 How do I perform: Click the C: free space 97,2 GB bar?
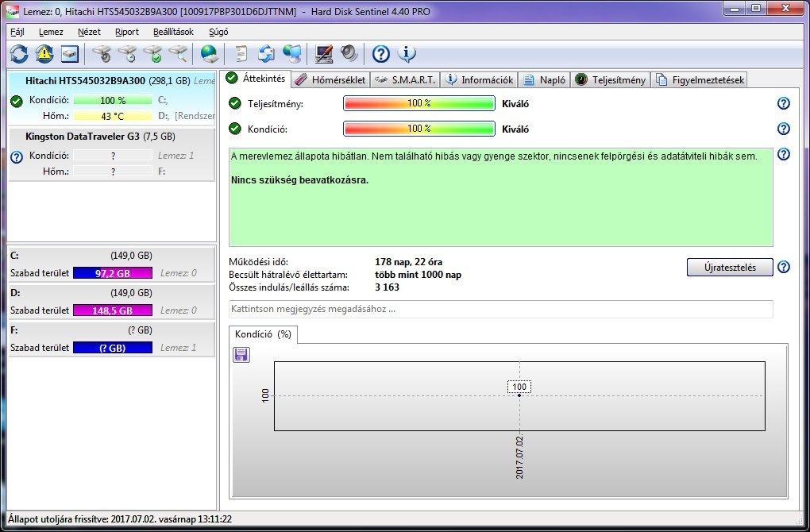[113, 272]
